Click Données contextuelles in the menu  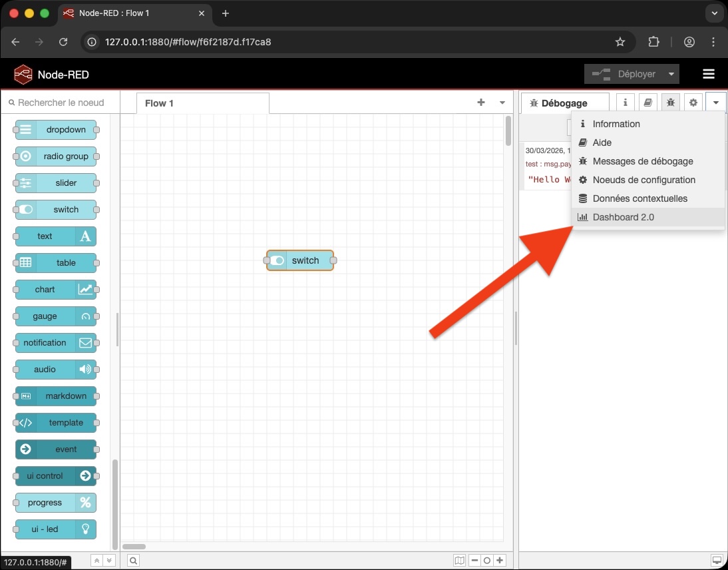point(639,198)
